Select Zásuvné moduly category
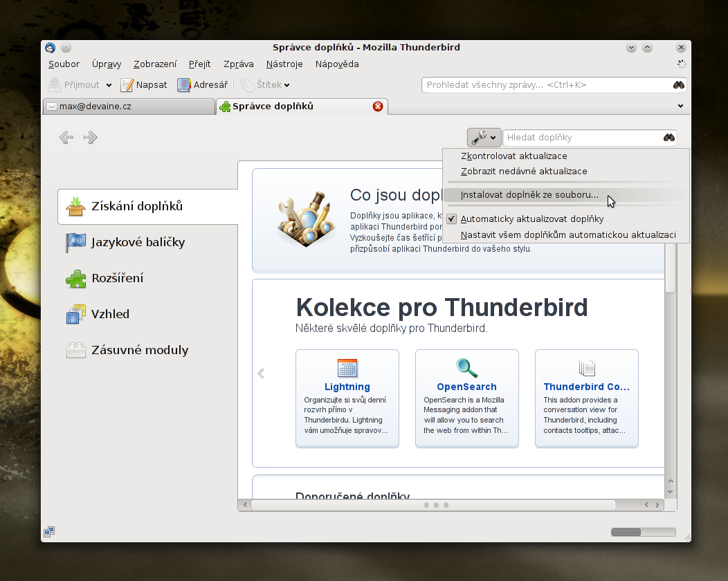Image resolution: width=728 pixels, height=581 pixels. coord(148,351)
